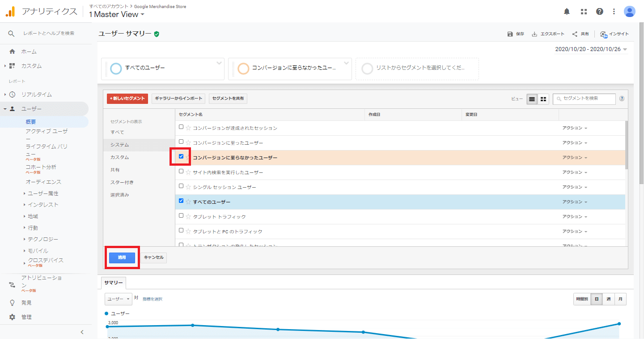Uncheck コンバージョンに至らなかったユーザー checkbox
The height and width of the screenshot is (339, 644).
coord(181,156)
